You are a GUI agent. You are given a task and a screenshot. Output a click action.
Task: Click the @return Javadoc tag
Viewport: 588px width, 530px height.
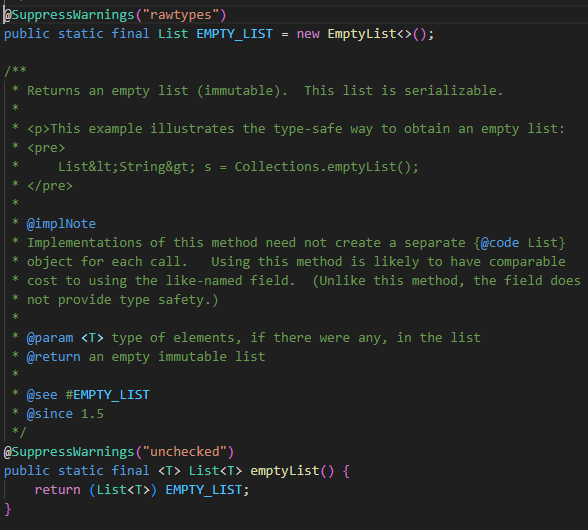coord(54,356)
